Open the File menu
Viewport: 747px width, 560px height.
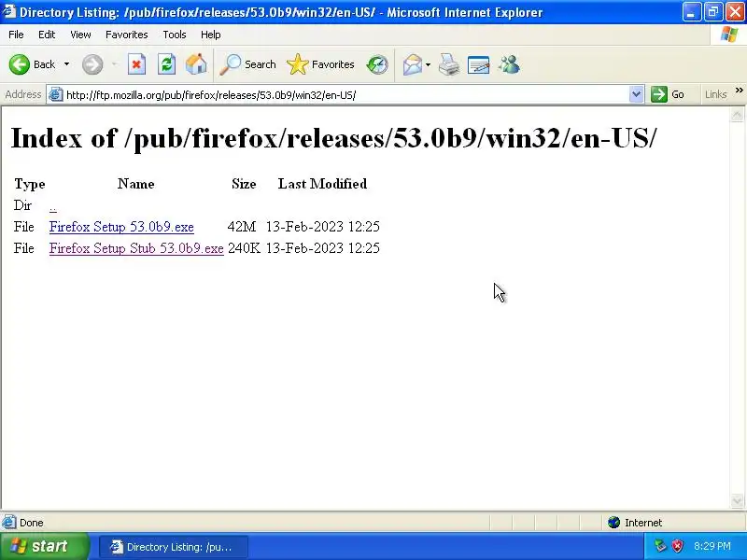click(16, 35)
